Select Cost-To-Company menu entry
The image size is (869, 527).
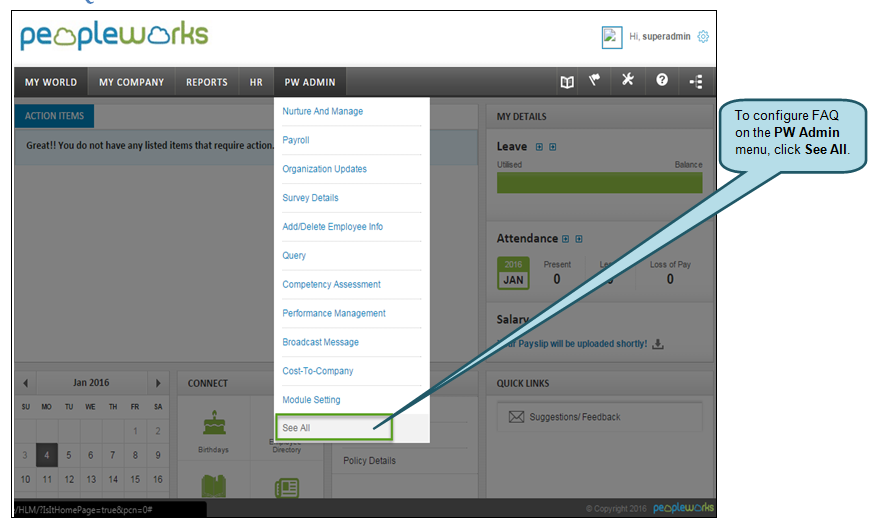point(318,371)
